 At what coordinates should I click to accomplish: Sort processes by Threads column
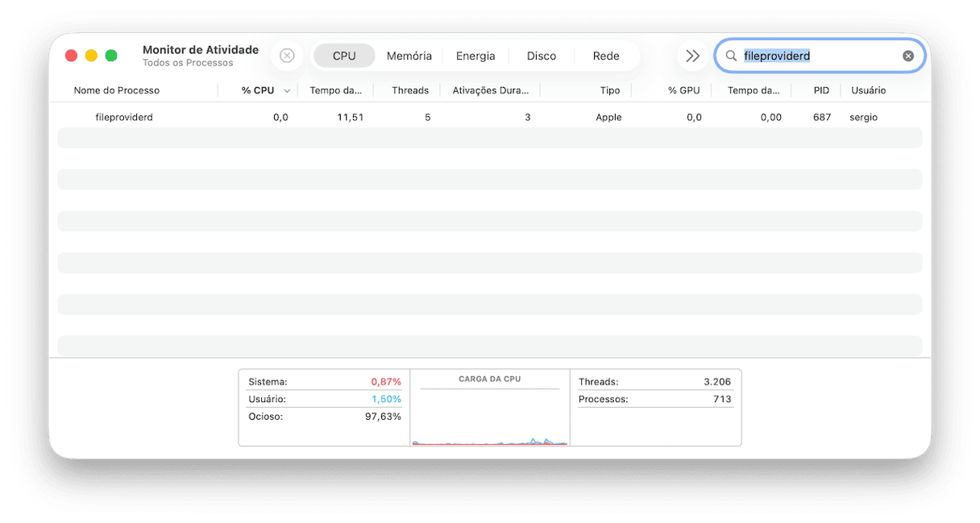(410, 90)
